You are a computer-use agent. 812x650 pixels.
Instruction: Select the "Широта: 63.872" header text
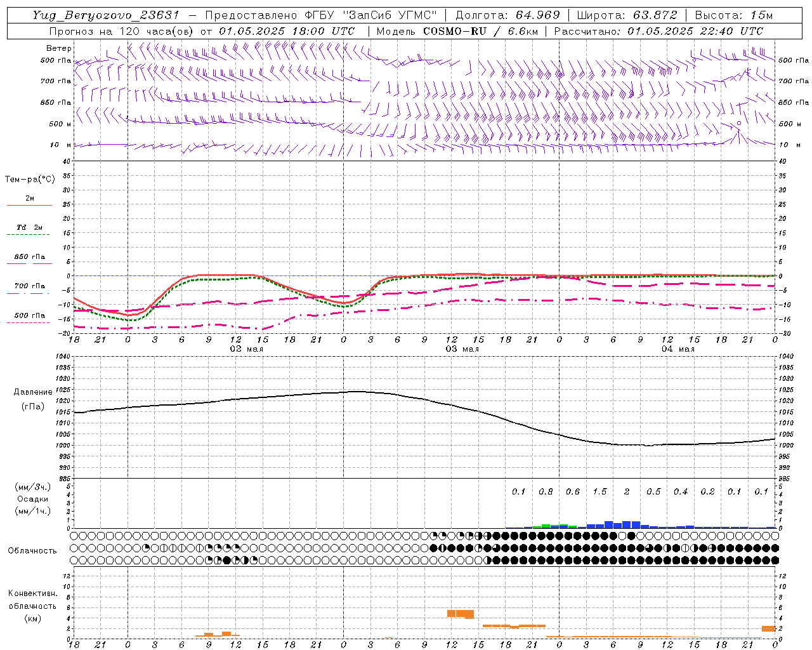click(x=627, y=15)
